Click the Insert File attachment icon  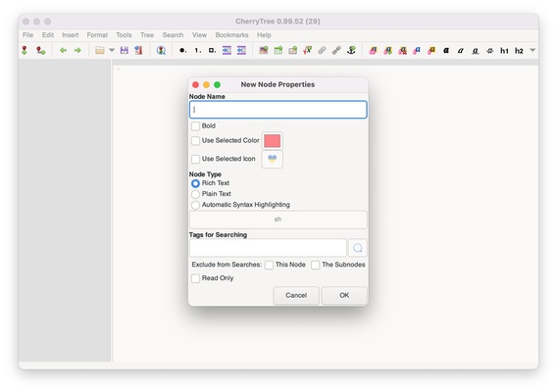322,50
